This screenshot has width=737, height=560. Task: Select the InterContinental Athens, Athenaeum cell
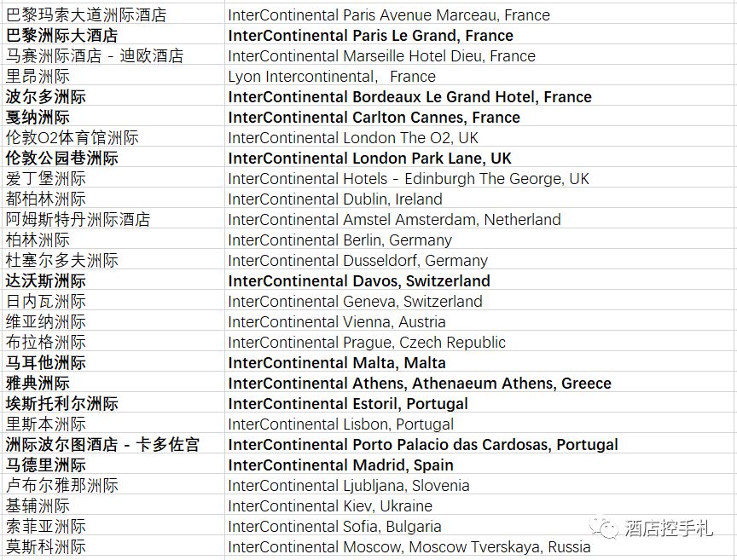point(419,384)
